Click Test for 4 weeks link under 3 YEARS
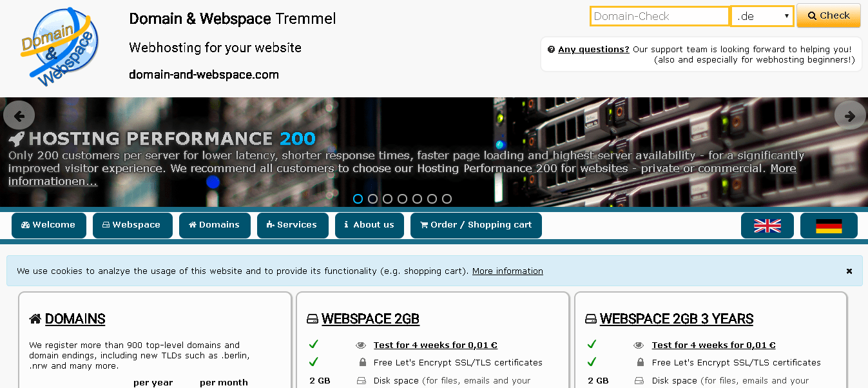868x388 pixels. pos(714,345)
